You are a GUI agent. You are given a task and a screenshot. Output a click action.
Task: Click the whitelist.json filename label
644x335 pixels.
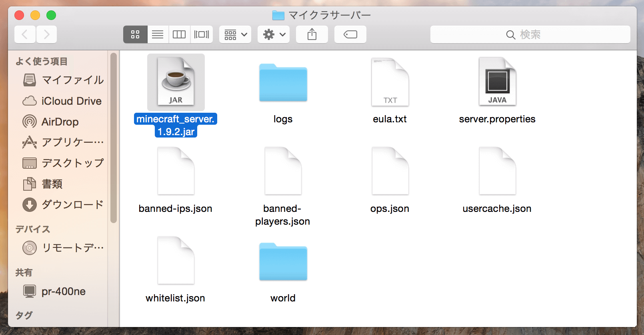point(176,298)
